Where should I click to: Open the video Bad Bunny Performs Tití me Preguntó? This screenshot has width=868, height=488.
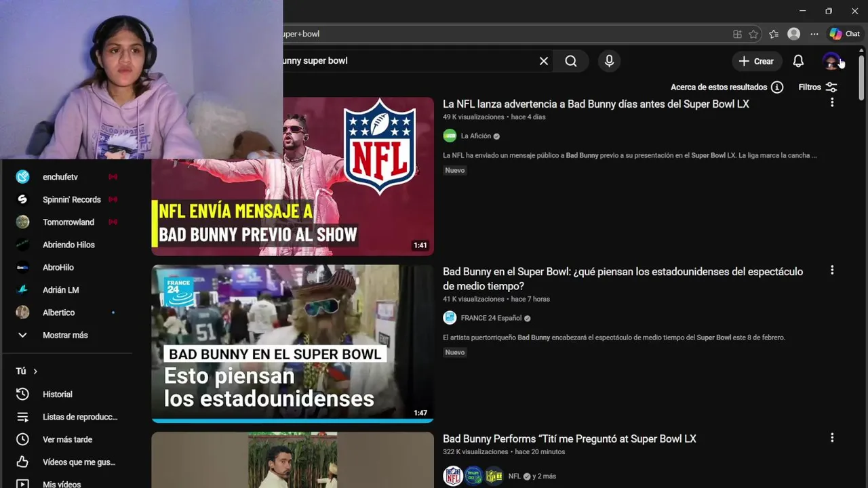pos(570,439)
